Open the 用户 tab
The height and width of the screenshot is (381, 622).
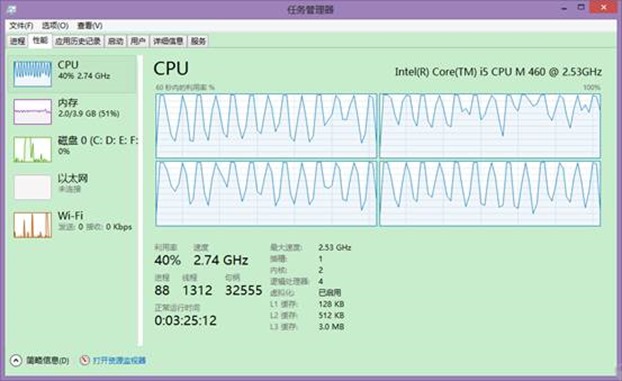pyautogui.click(x=138, y=41)
